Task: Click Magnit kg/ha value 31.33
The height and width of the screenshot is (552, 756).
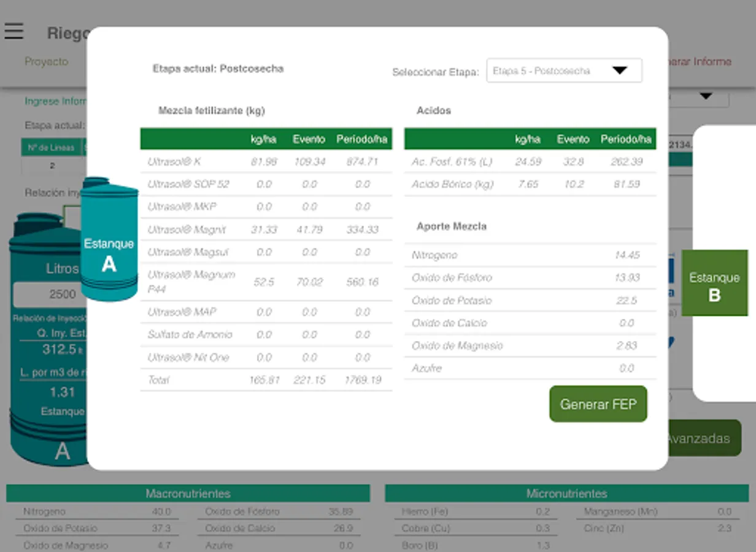Action: (264, 229)
